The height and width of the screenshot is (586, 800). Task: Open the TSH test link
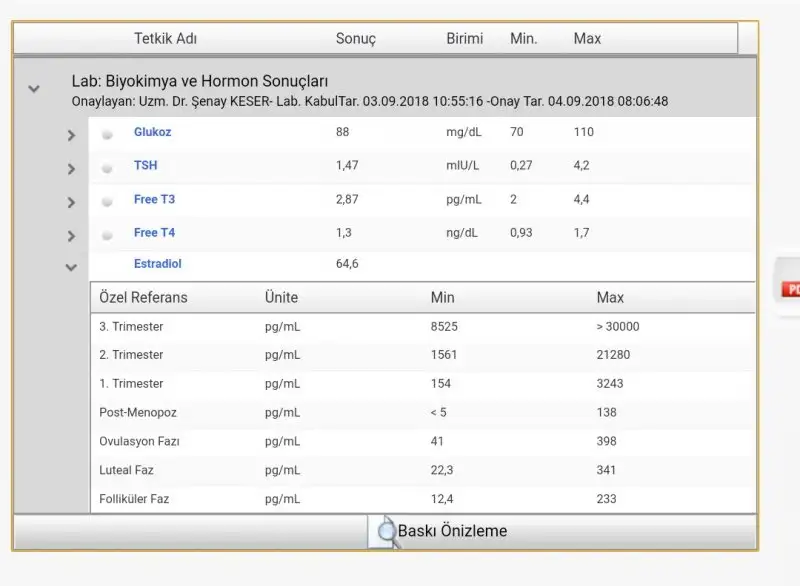145,166
